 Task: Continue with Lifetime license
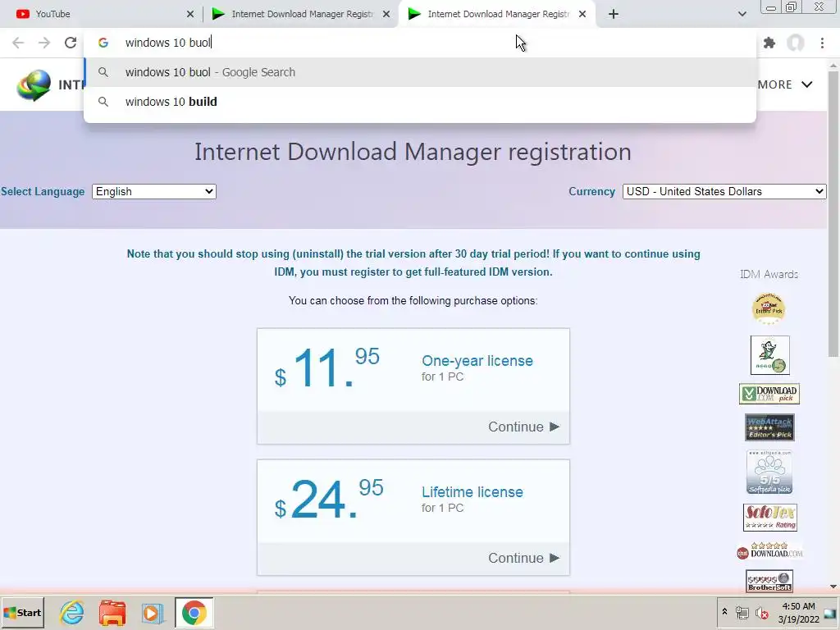click(523, 558)
